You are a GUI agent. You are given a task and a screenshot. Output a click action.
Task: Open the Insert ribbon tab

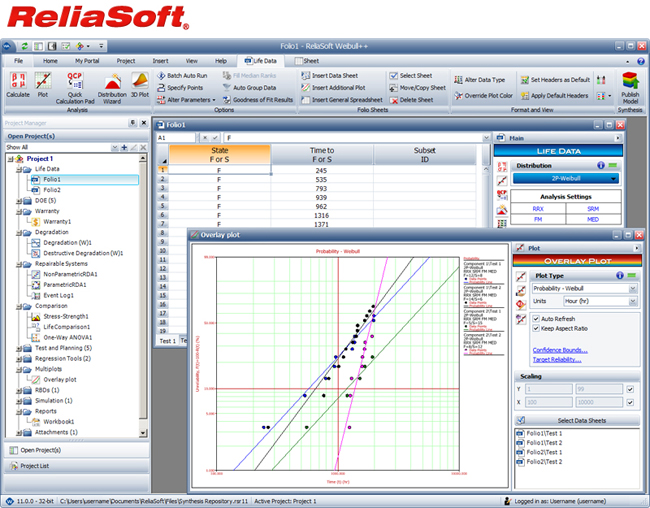click(x=160, y=61)
